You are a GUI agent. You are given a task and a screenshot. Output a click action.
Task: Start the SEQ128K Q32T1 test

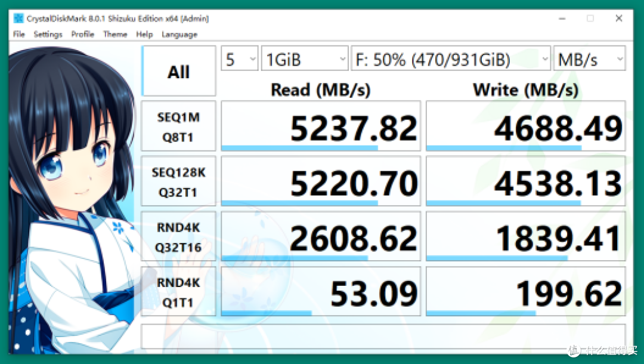click(178, 181)
